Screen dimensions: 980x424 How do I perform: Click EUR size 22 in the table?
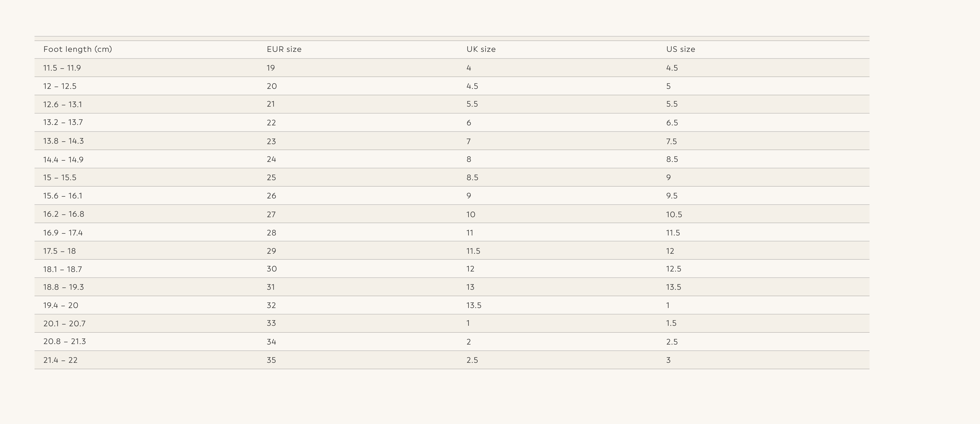point(271,123)
